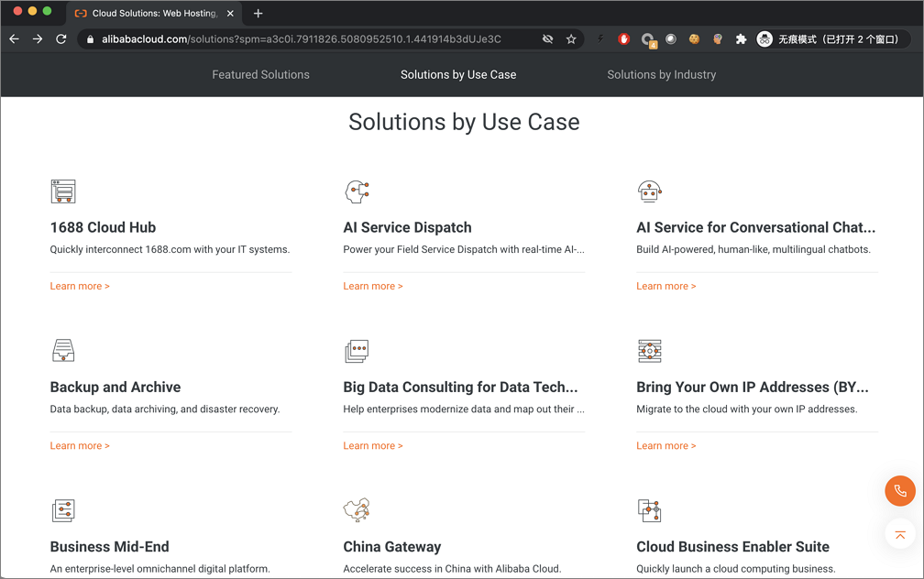
Task: Click the China Gateway map icon
Action: 357,510
